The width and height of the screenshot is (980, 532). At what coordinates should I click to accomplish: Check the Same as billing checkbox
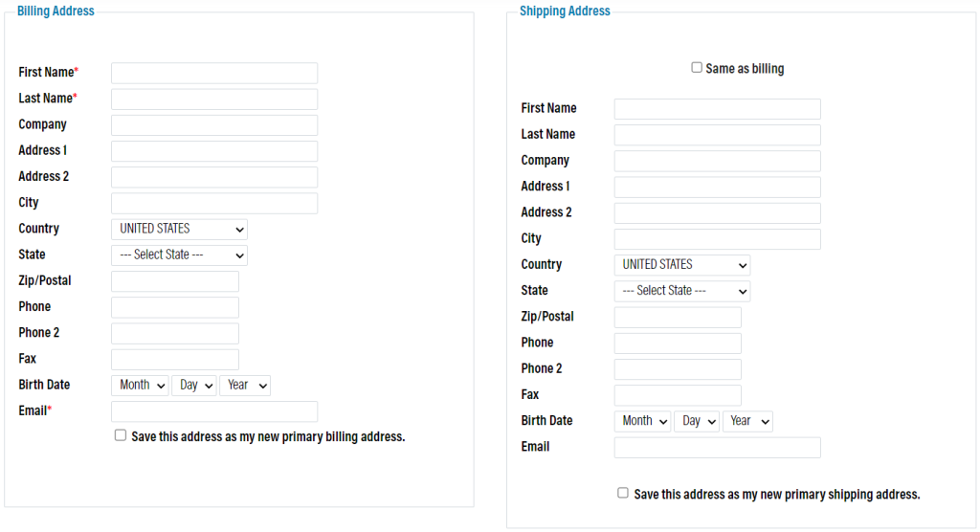click(x=697, y=68)
